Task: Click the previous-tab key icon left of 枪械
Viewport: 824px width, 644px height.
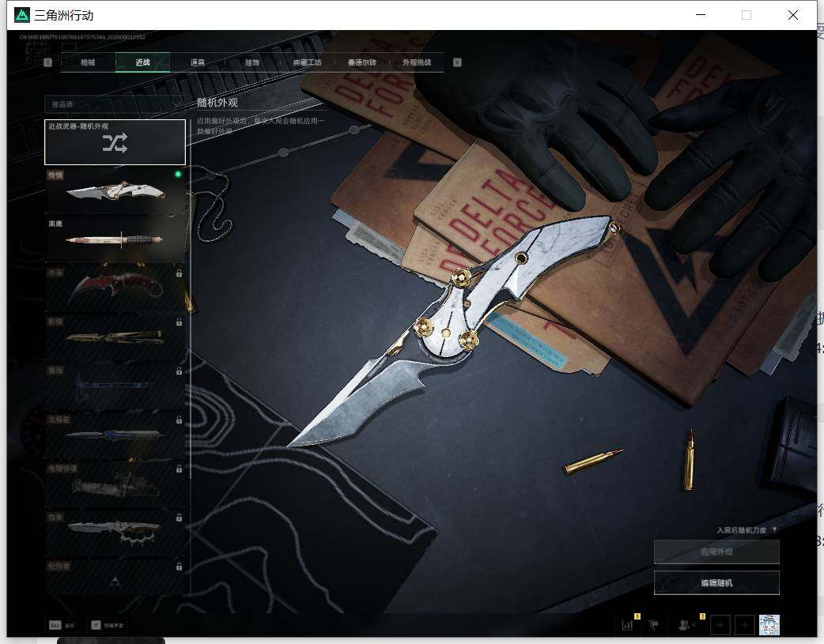Action: click(x=47, y=62)
